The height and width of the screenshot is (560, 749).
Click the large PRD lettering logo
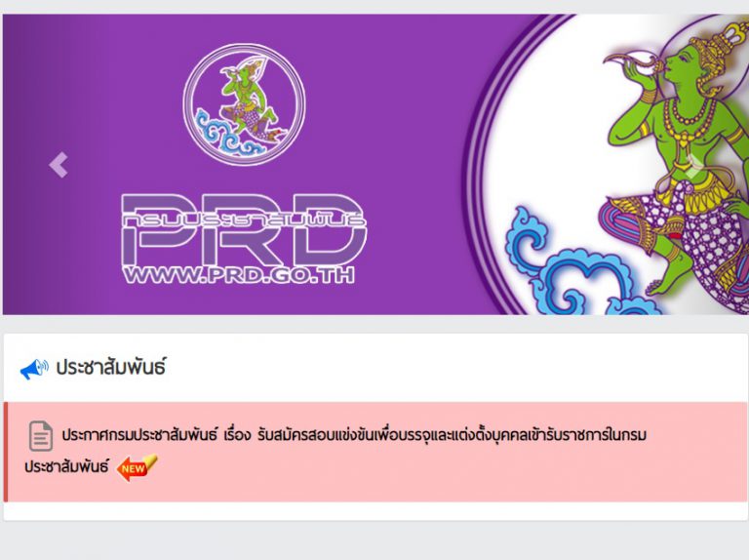tap(244, 229)
